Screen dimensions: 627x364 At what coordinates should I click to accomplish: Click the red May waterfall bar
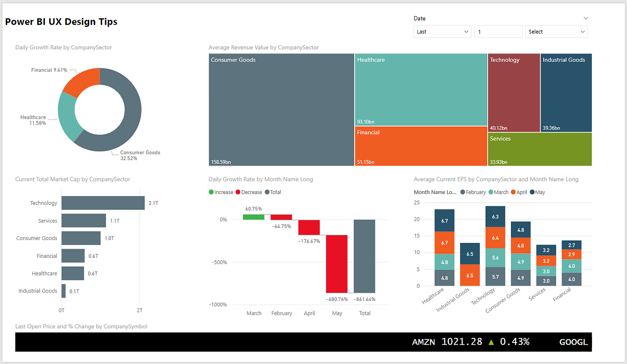(x=337, y=264)
